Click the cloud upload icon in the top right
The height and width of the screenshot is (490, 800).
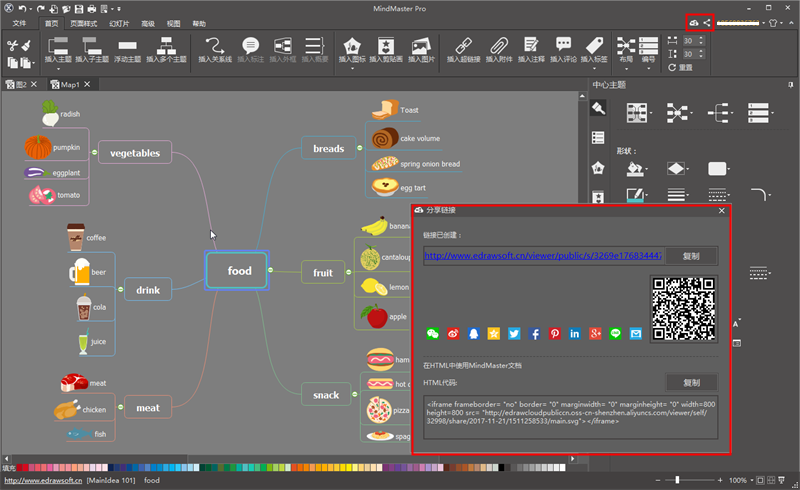click(x=693, y=22)
